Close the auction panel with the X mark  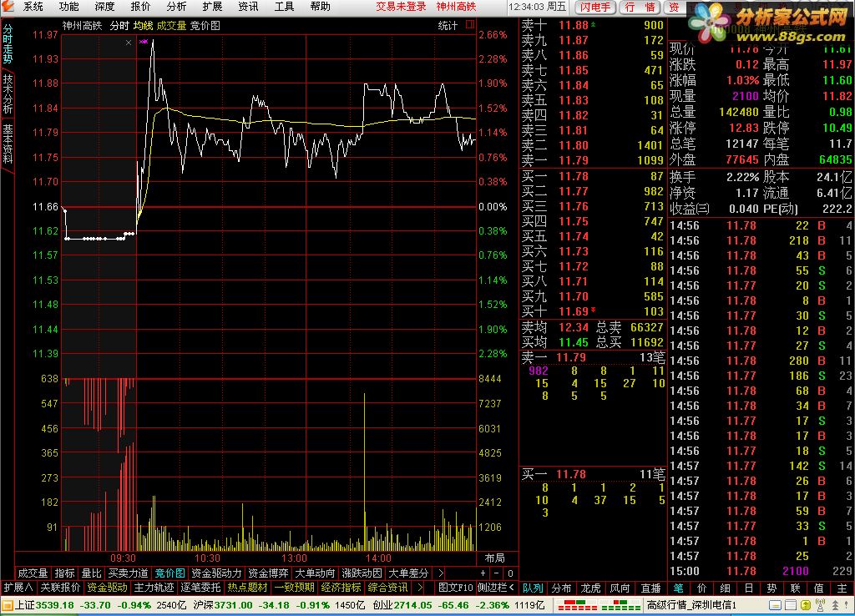pyautogui.click(x=129, y=43)
